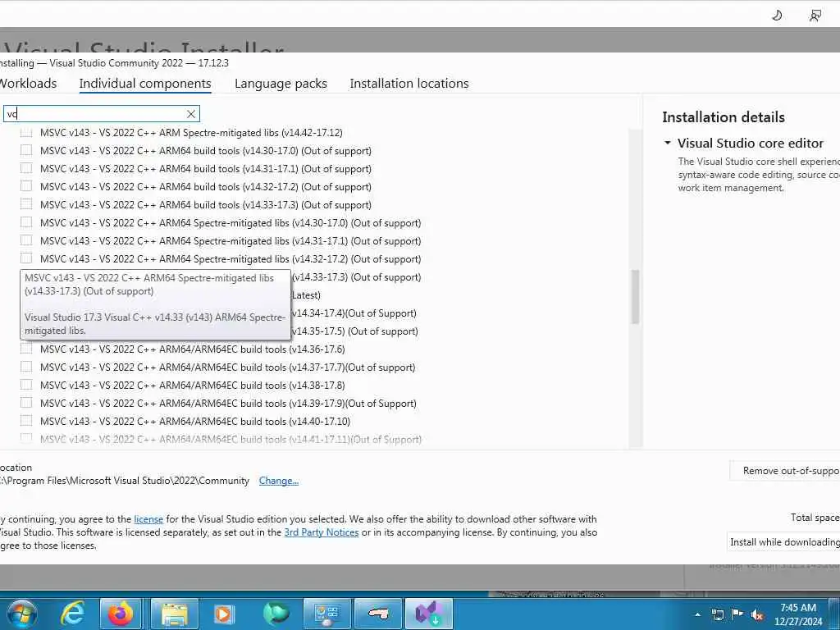Check ARM64/ARM64EC build tools v14.38-17.8

coord(26,385)
